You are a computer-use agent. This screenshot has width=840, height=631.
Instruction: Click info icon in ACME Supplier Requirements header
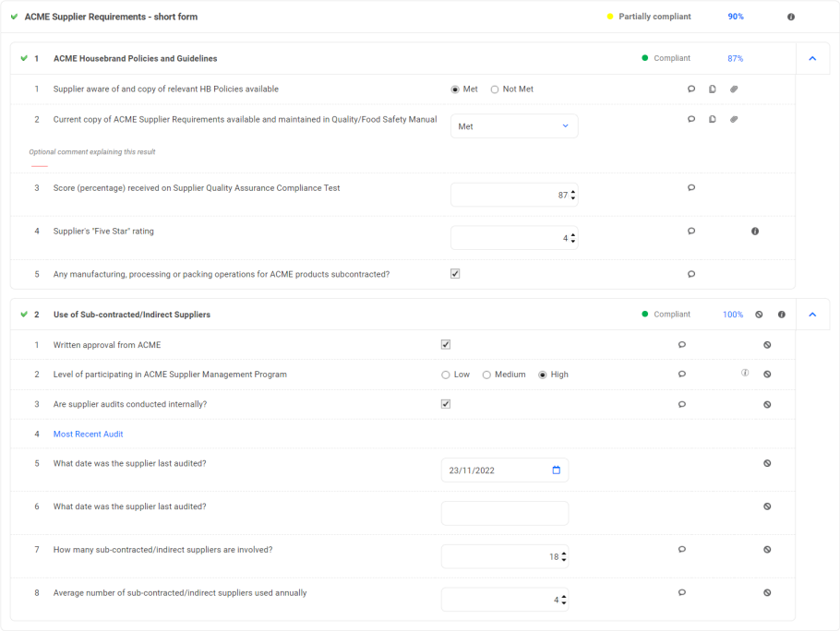(791, 17)
